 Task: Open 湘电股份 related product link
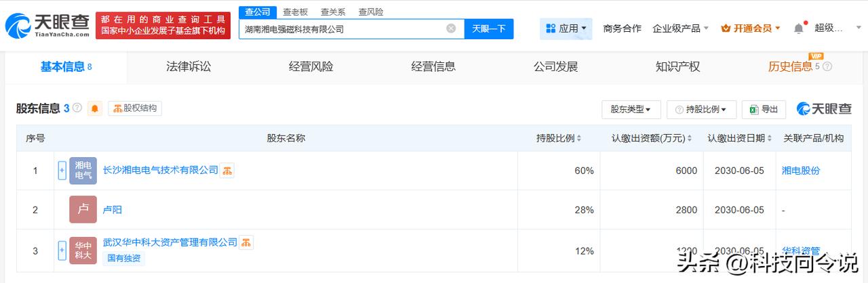801,171
